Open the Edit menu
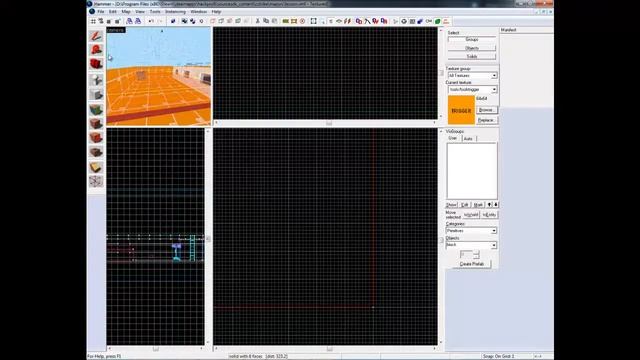This screenshot has height=360, width=640. tap(113, 12)
